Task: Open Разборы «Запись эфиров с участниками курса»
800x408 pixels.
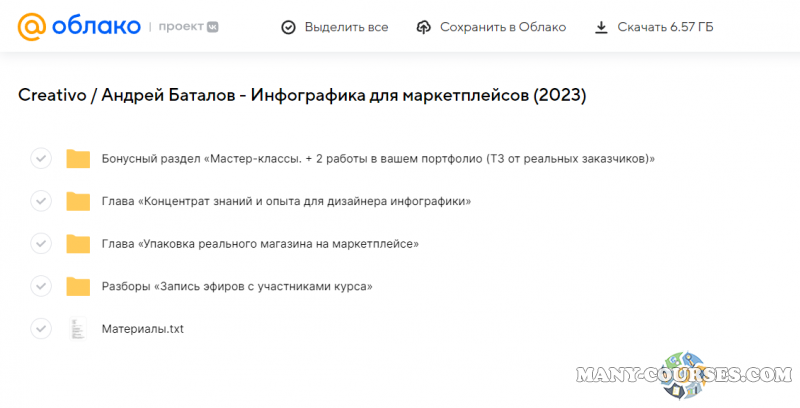Action: click(237, 286)
